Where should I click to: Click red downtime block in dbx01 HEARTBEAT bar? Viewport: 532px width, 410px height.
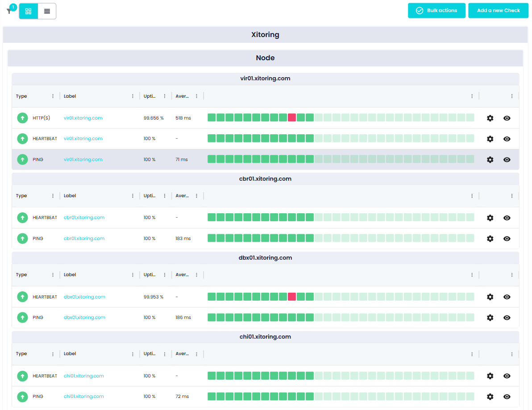click(x=292, y=297)
